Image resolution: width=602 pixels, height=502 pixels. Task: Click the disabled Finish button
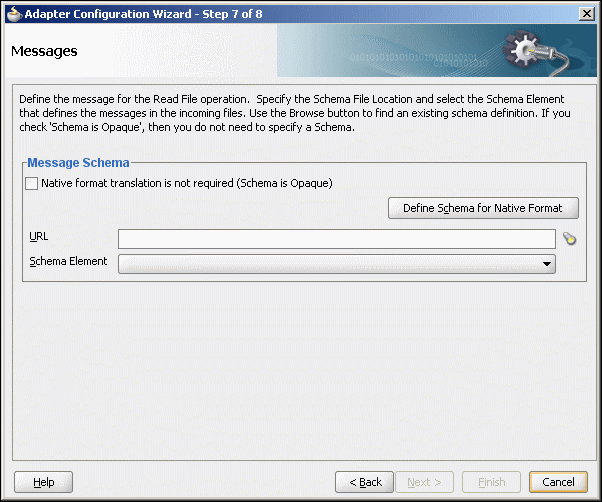click(x=491, y=482)
